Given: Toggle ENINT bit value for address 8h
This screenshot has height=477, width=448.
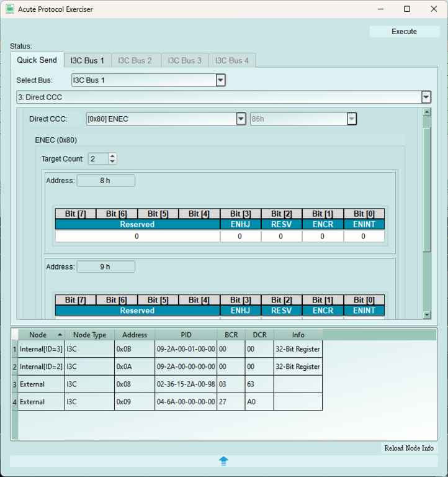Looking at the screenshot, I should [364, 236].
